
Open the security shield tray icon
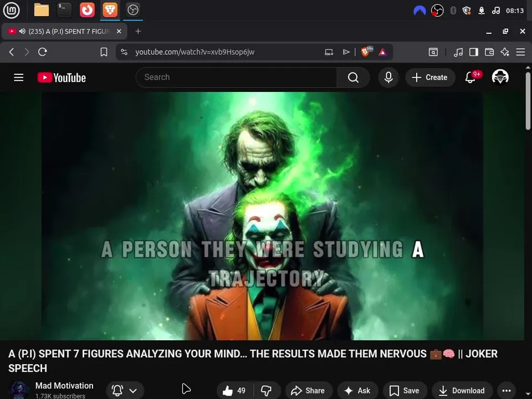coord(467,11)
